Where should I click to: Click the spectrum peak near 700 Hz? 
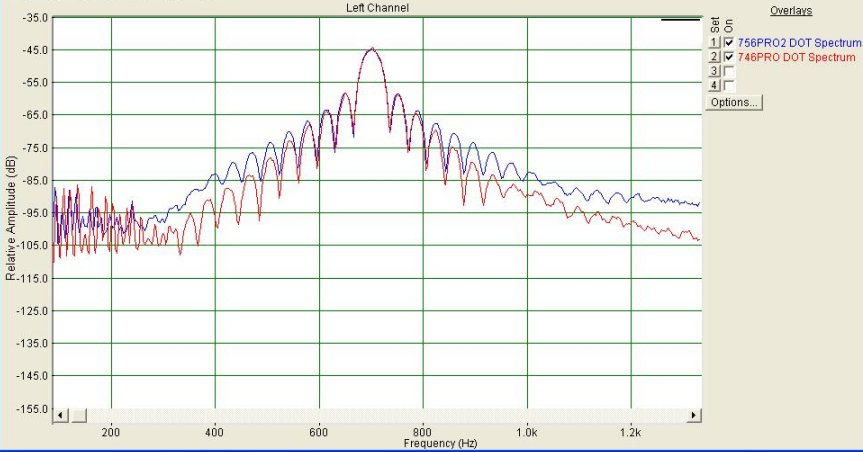point(372,49)
